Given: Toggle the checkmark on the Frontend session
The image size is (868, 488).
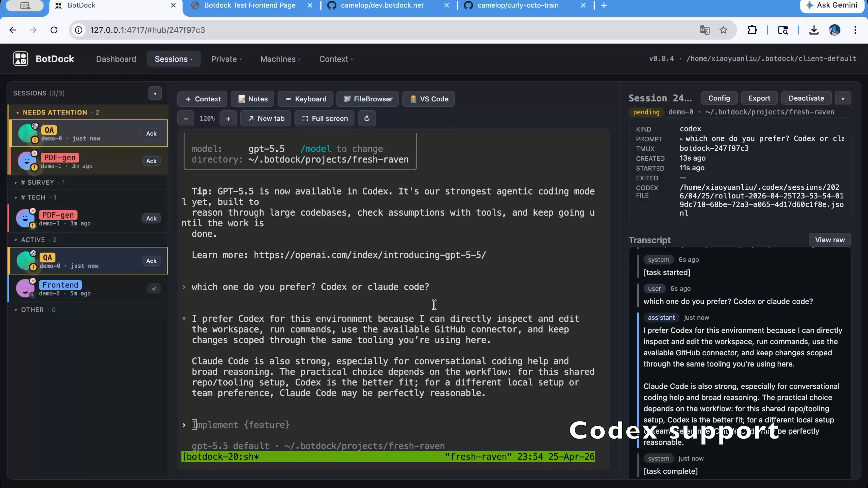Looking at the screenshot, I should click(x=154, y=288).
